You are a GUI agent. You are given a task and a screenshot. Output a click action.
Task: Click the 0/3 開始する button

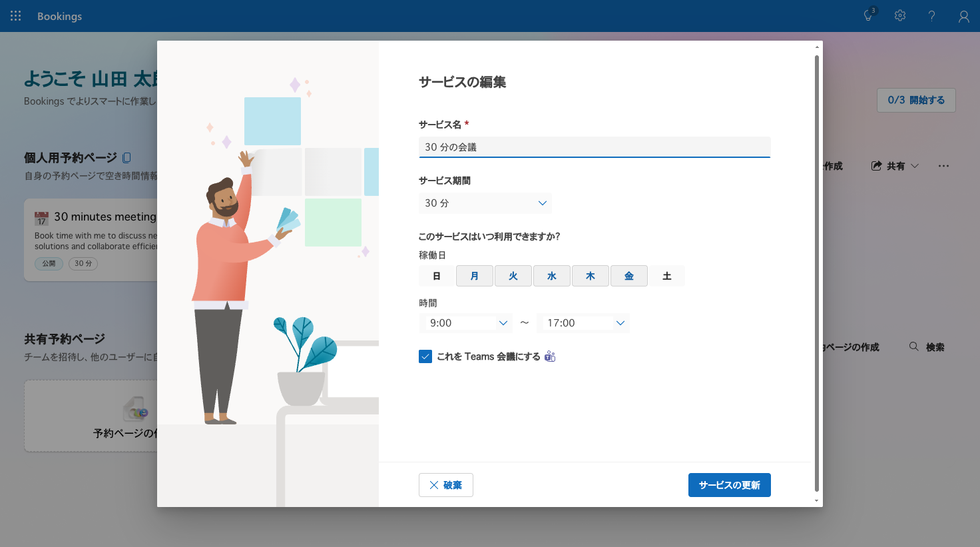click(x=916, y=100)
